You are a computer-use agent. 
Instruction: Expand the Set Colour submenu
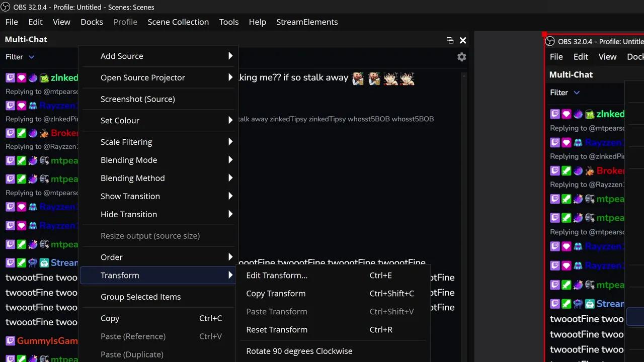158,120
